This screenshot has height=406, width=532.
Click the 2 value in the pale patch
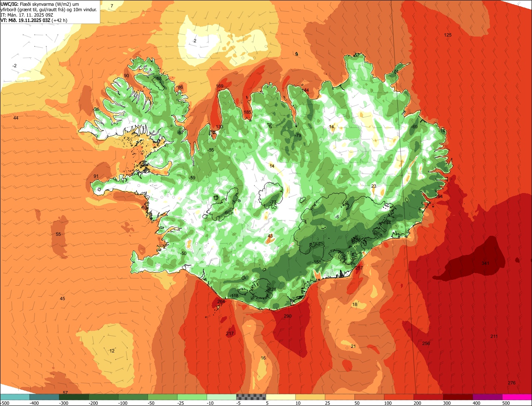pos(195,40)
